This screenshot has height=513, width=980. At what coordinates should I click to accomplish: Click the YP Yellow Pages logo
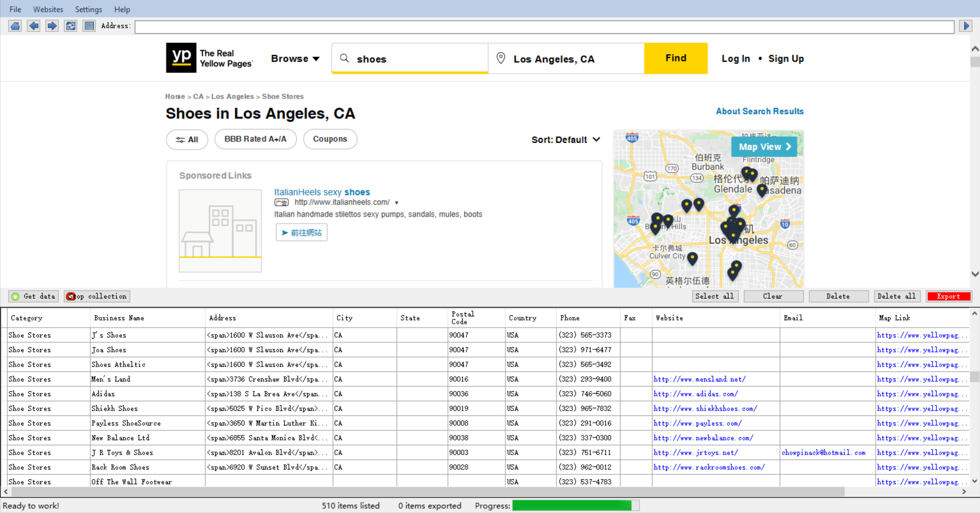point(209,58)
